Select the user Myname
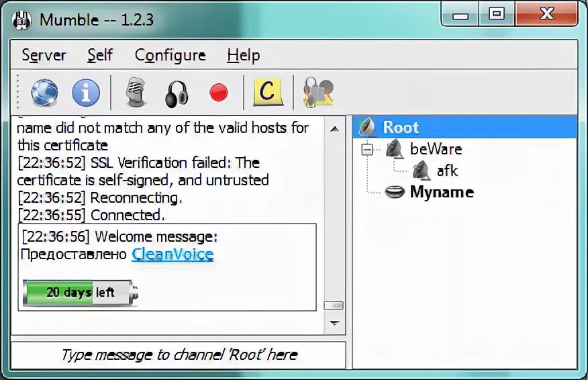This screenshot has height=380, width=588. [x=442, y=193]
